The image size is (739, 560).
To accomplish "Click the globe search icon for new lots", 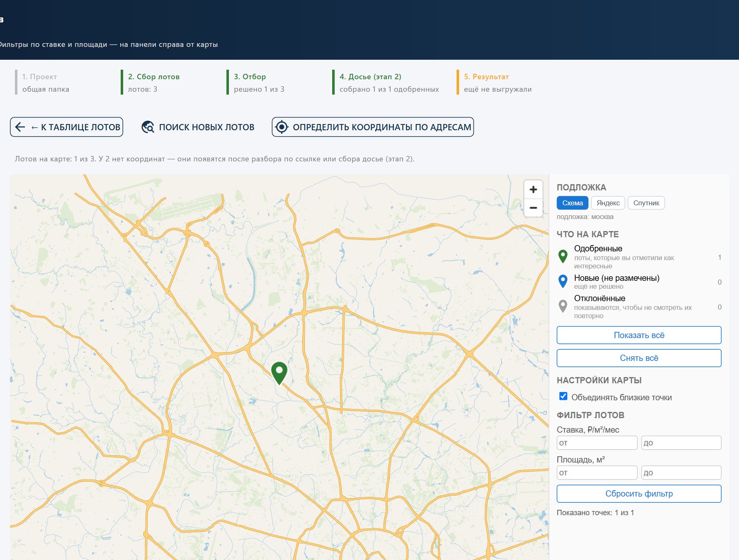I will click(148, 127).
